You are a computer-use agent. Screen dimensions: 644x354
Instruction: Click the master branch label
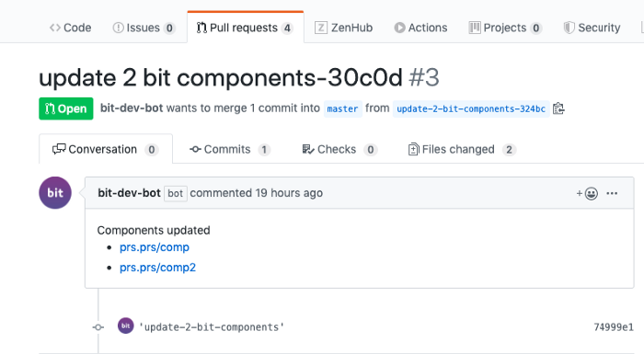point(342,108)
